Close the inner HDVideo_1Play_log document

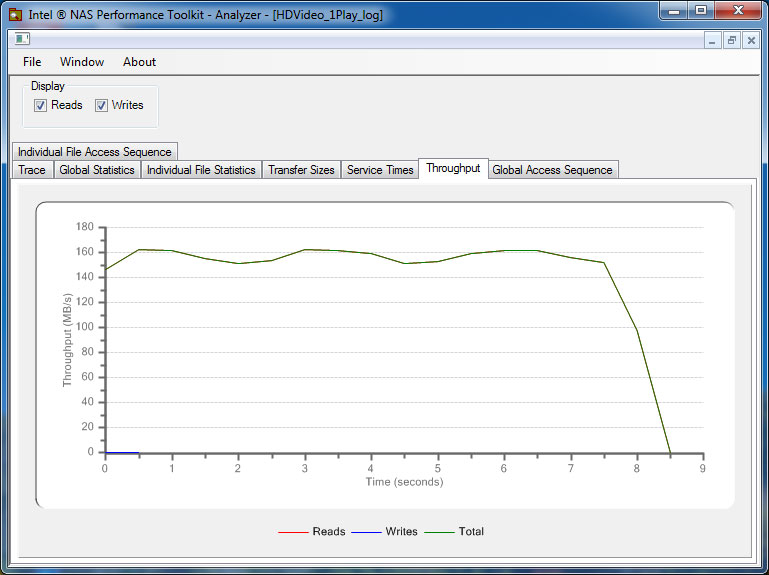(x=750, y=40)
